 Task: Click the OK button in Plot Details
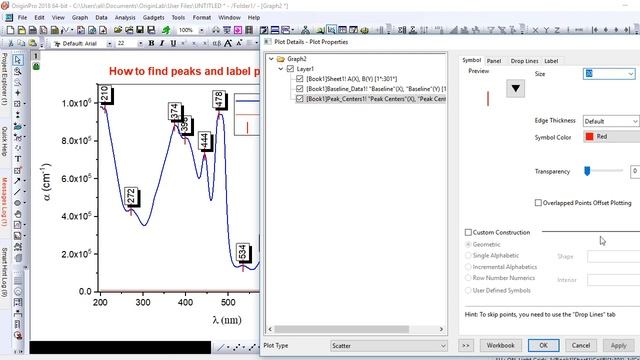tap(543, 345)
